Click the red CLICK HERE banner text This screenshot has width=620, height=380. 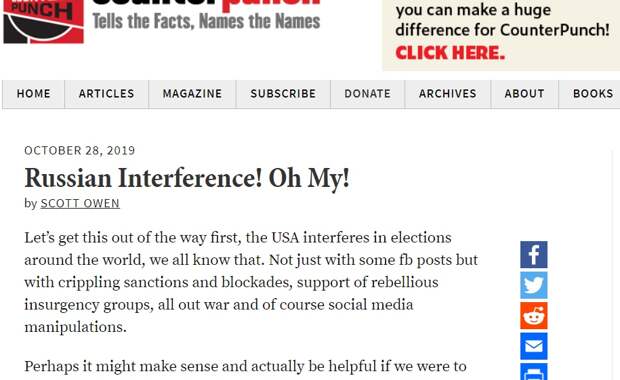(450, 53)
